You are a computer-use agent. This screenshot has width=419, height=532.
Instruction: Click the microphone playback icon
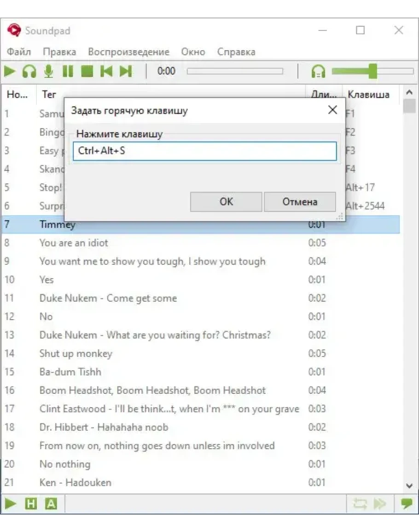[48, 71]
